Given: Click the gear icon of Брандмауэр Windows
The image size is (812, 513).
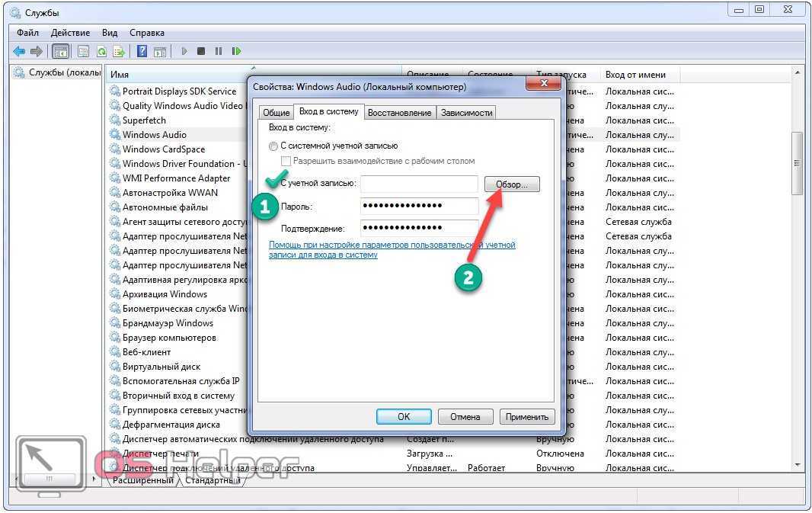Looking at the screenshot, I should click(115, 323).
